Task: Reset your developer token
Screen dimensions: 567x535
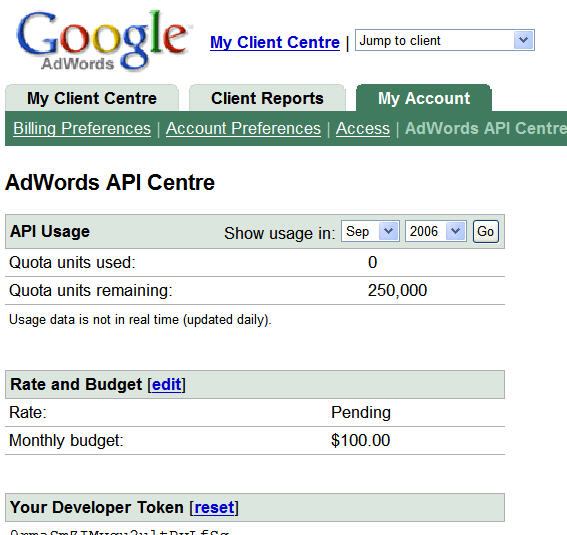Action: pyautogui.click(x=214, y=508)
